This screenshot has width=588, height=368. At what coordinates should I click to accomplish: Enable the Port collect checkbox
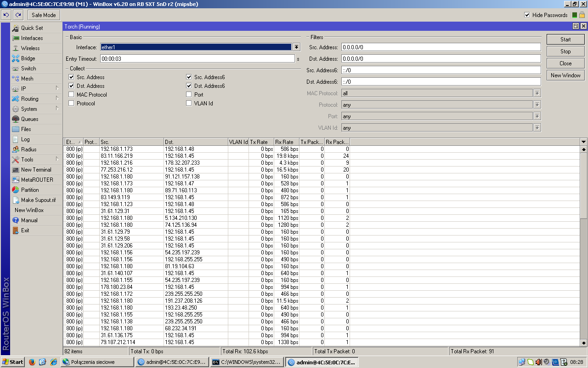coord(189,95)
